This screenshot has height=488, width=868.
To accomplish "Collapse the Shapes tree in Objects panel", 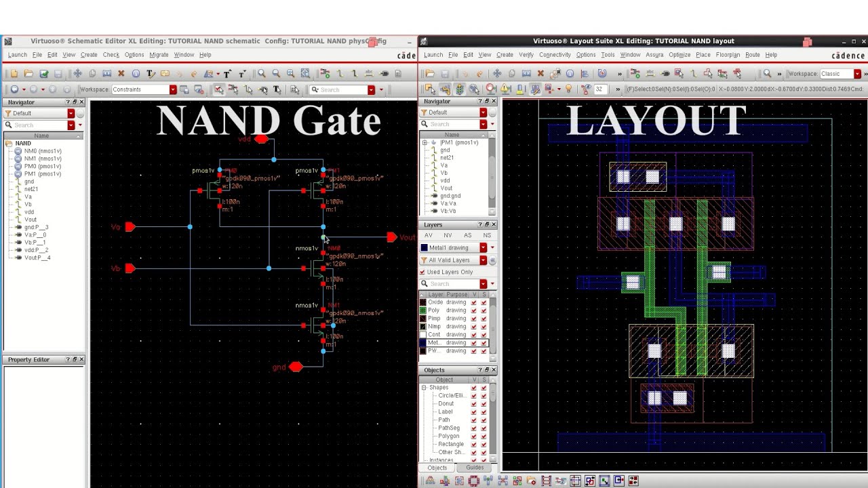I will (x=424, y=388).
